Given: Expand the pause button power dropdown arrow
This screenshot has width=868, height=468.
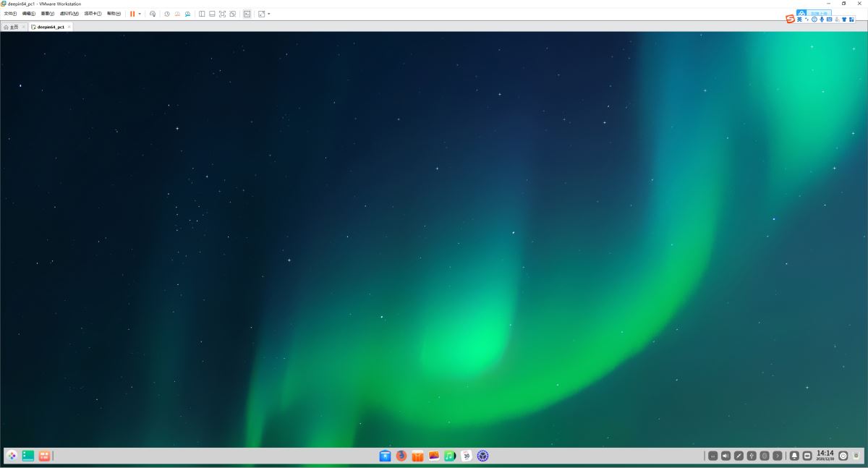Looking at the screenshot, I should [140, 14].
